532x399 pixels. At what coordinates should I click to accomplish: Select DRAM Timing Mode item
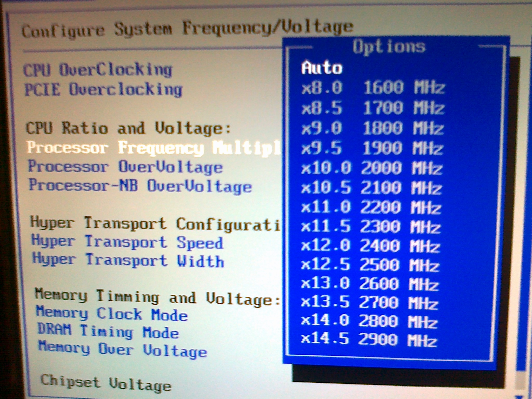[x=108, y=331]
